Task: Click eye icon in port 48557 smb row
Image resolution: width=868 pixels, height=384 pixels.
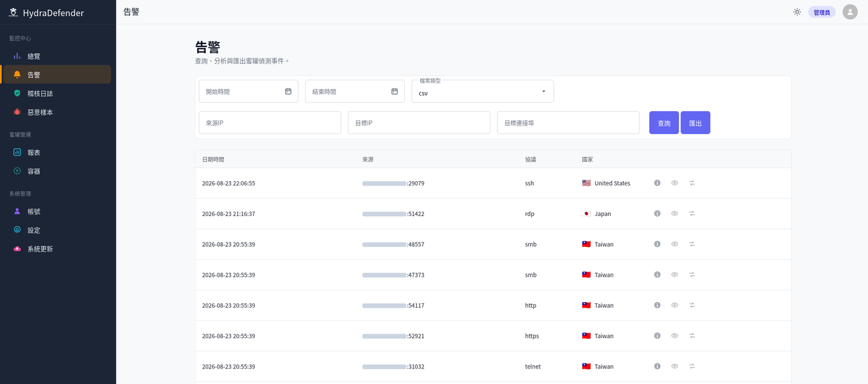Action: click(x=675, y=244)
